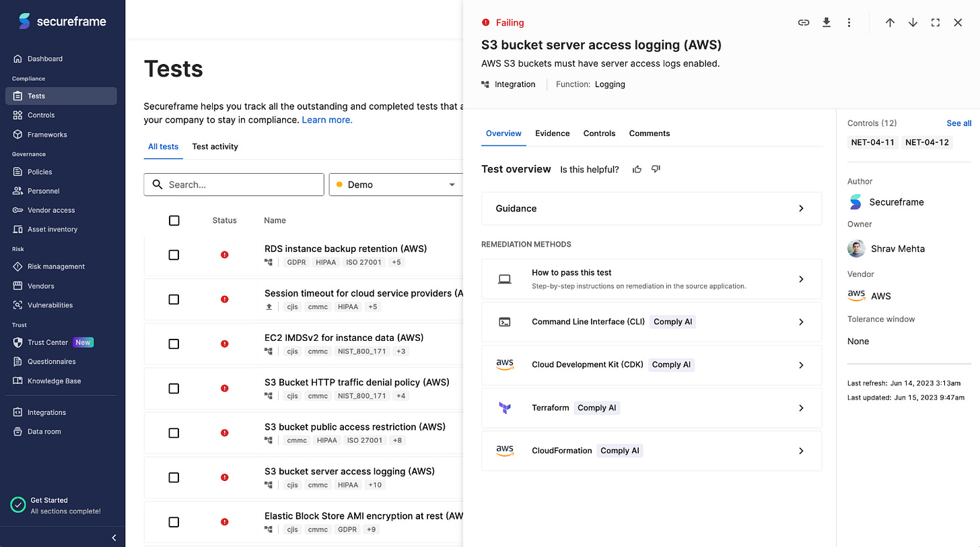The width and height of the screenshot is (980, 547).
Task: Open RDS instance backup retention (AWS) test
Action: click(345, 249)
